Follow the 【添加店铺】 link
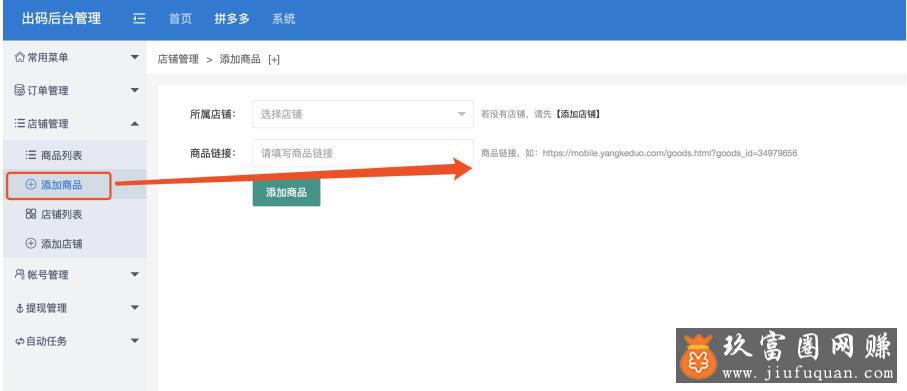This screenshot has height=391, width=907. point(577,115)
